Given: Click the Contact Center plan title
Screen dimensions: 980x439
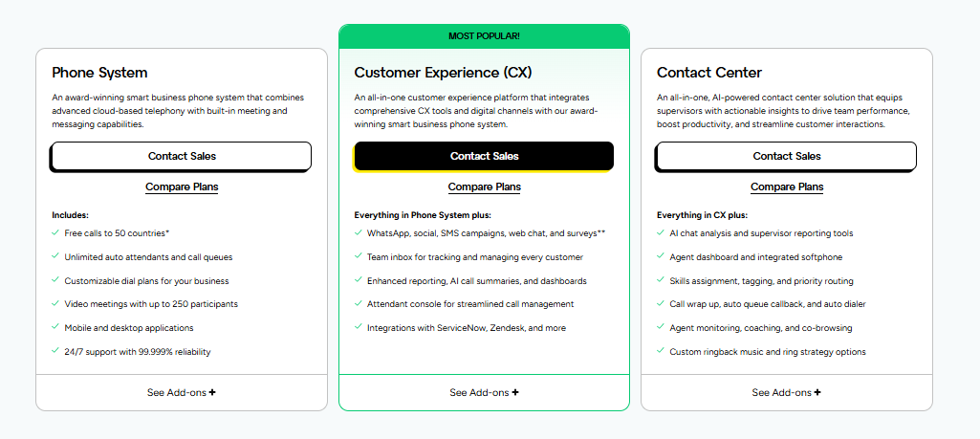Looking at the screenshot, I should click(x=708, y=73).
